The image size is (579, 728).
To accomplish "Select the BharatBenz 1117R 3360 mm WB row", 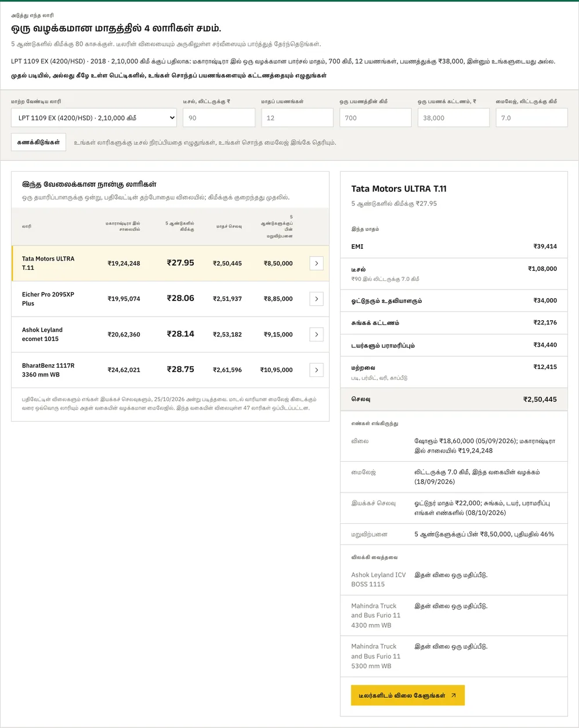I will click(171, 370).
